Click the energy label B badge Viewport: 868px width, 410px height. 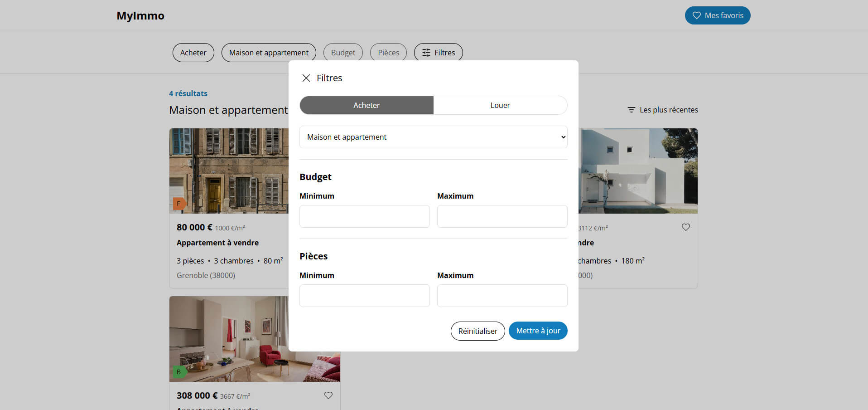pos(179,372)
